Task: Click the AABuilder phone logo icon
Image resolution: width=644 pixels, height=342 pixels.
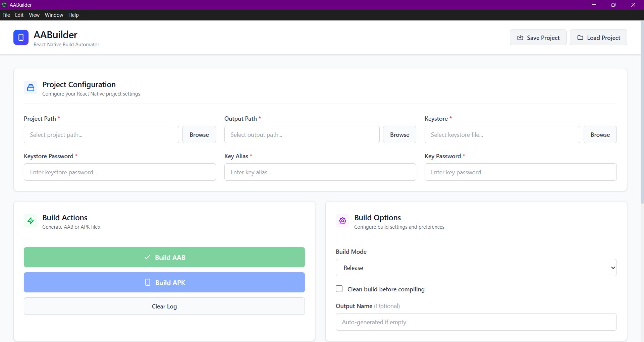Action: 21,38
